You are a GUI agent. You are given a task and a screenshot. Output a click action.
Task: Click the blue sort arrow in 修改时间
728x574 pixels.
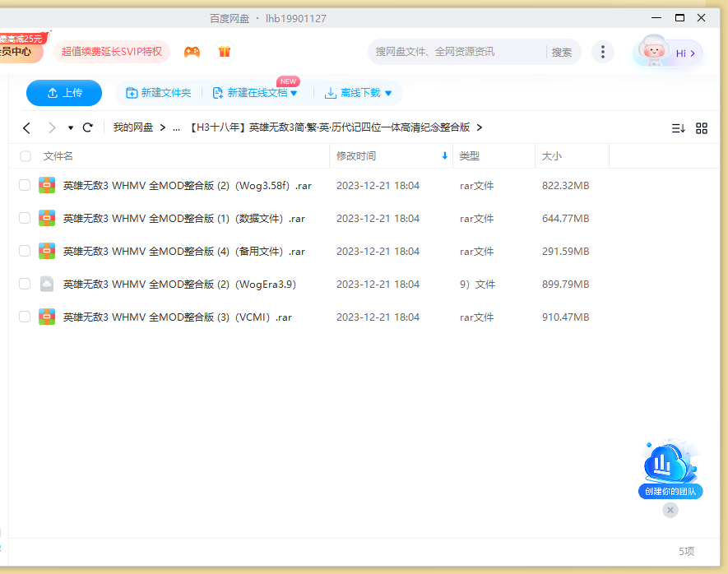point(445,156)
